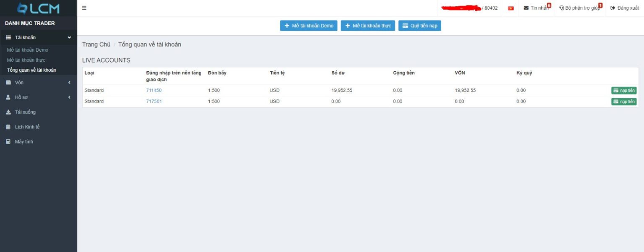Click Mở tài khoản thực button
644x252 pixels.
(368, 26)
